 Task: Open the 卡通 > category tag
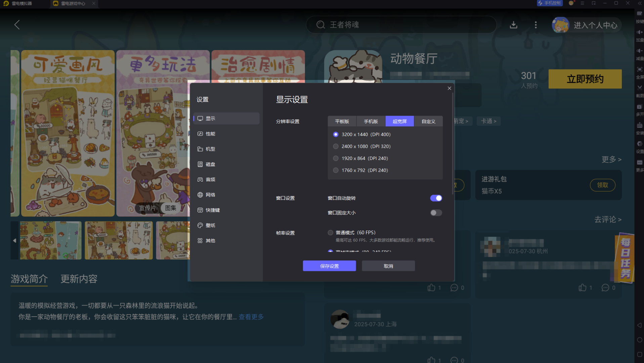coord(488,121)
